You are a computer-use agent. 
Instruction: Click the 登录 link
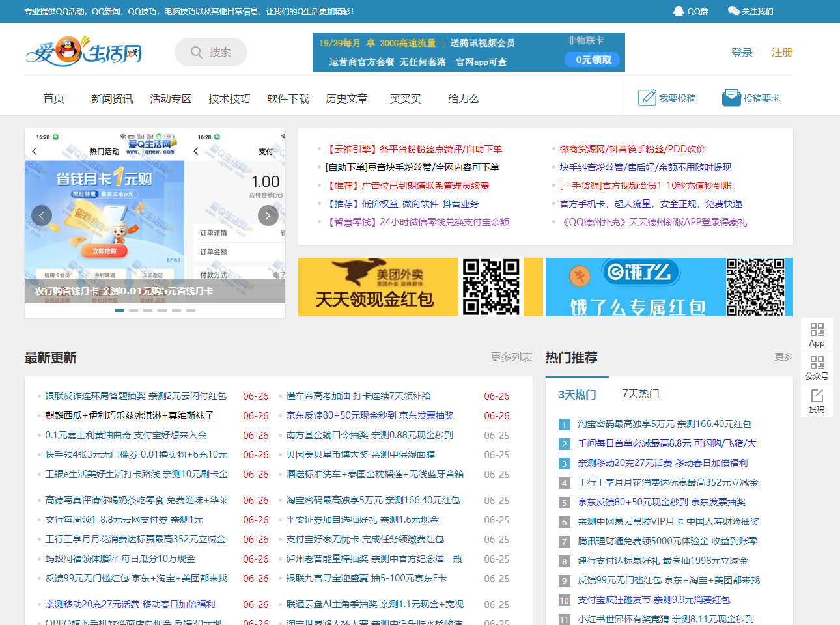(x=742, y=52)
